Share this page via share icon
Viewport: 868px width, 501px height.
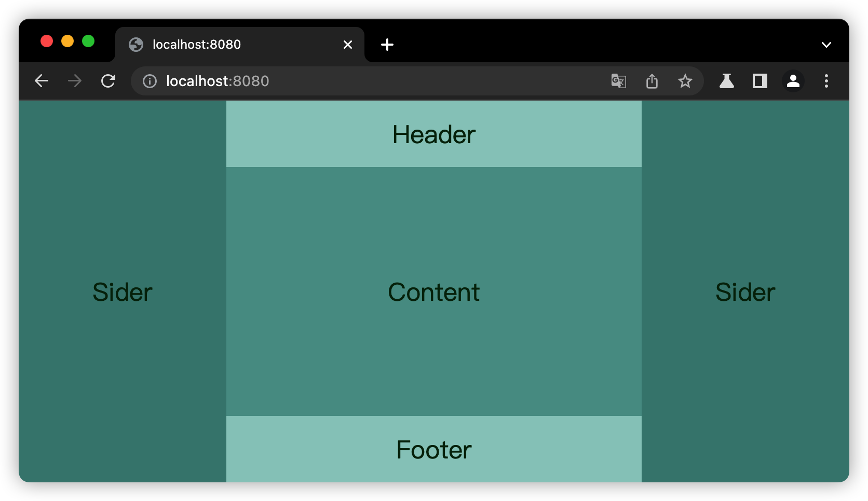[x=652, y=81]
